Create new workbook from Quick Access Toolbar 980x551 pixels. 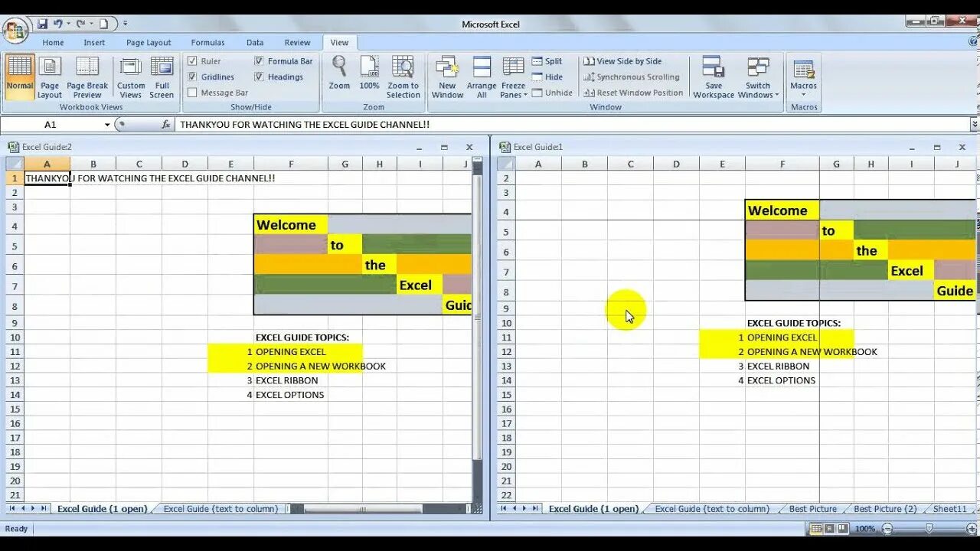[103, 24]
